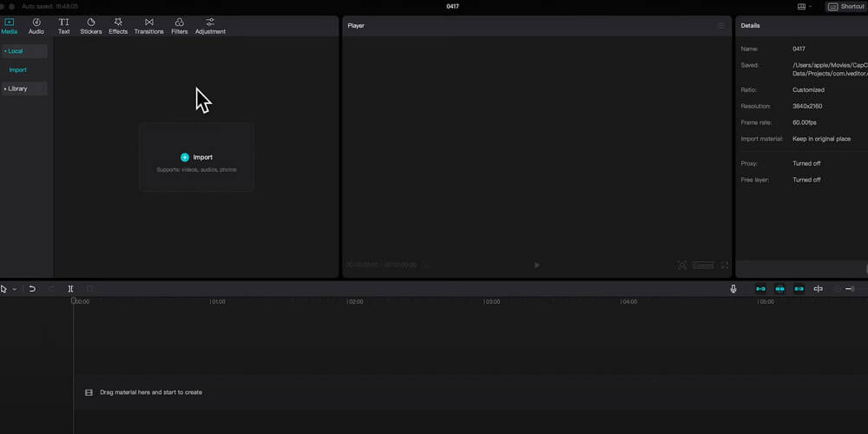The width and height of the screenshot is (868, 434).
Task: Select the timeline pointer Select tool
Action: tap(3, 289)
